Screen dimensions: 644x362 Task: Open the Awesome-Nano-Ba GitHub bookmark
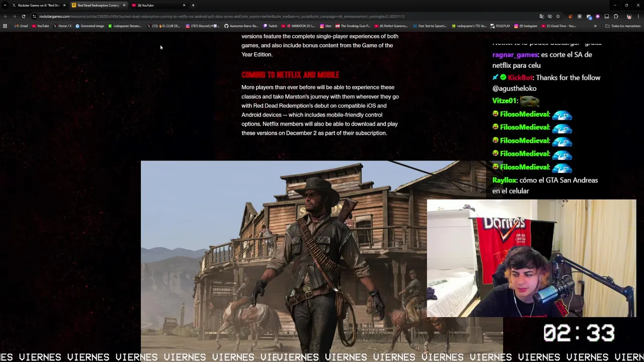pos(241,26)
